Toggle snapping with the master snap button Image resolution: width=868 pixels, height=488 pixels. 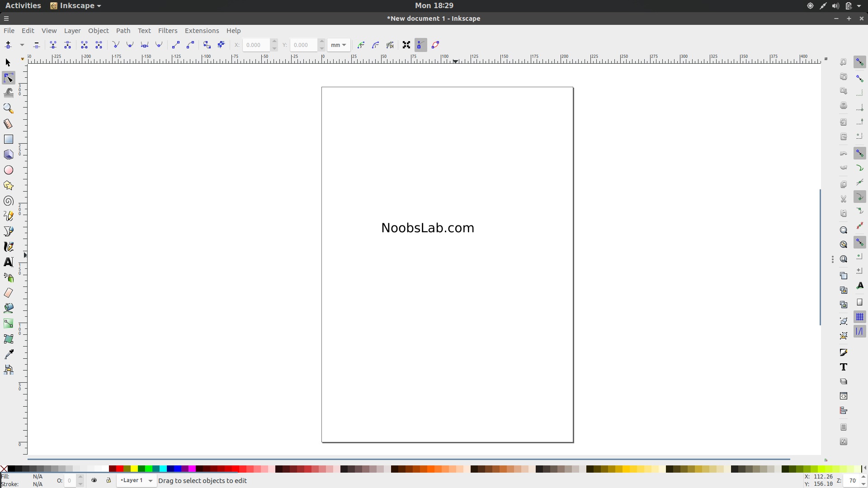[x=860, y=62]
